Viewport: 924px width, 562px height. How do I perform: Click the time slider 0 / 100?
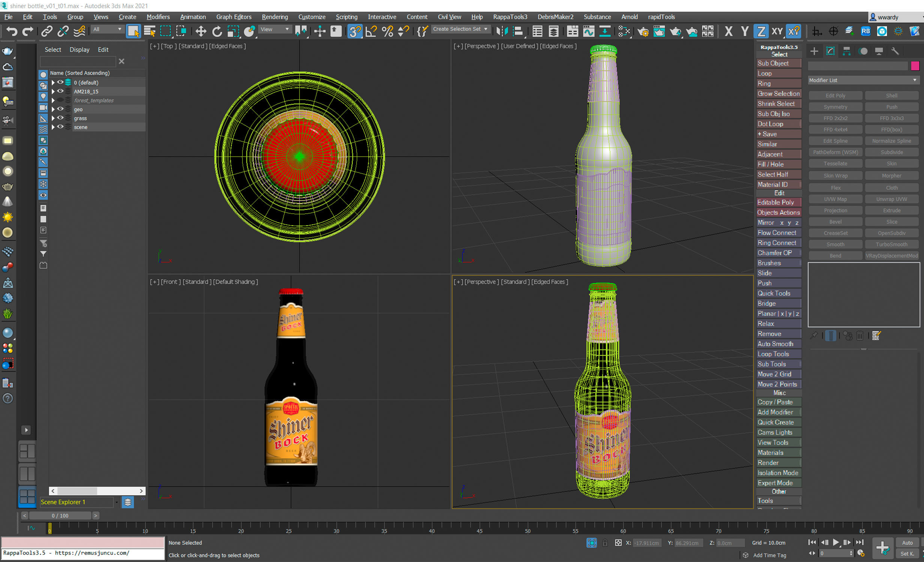(60, 516)
